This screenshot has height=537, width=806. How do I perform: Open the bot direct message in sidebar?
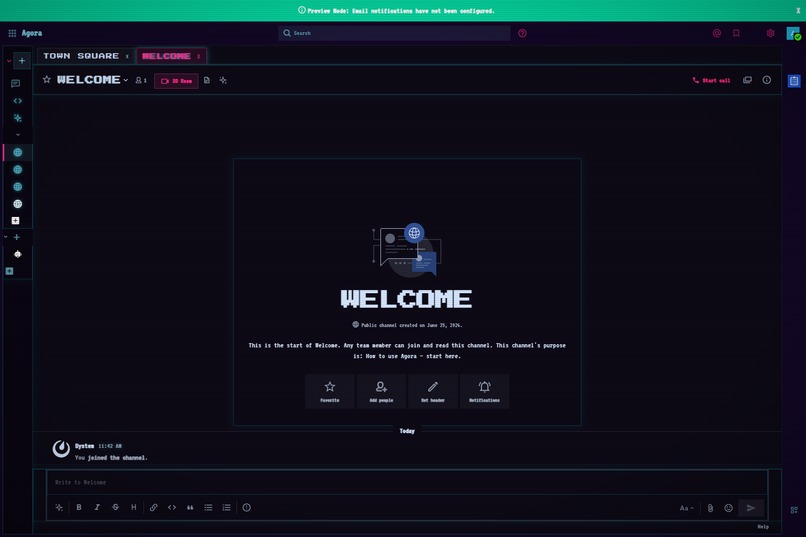[17, 254]
